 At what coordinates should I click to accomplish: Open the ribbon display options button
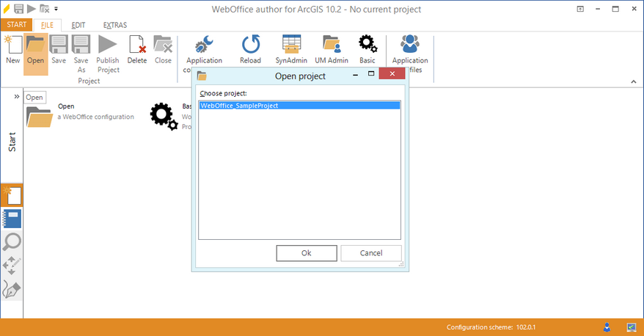pyautogui.click(x=580, y=9)
